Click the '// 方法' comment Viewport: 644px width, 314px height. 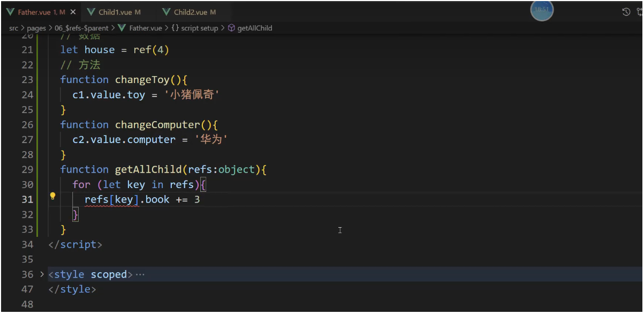coord(80,65)
